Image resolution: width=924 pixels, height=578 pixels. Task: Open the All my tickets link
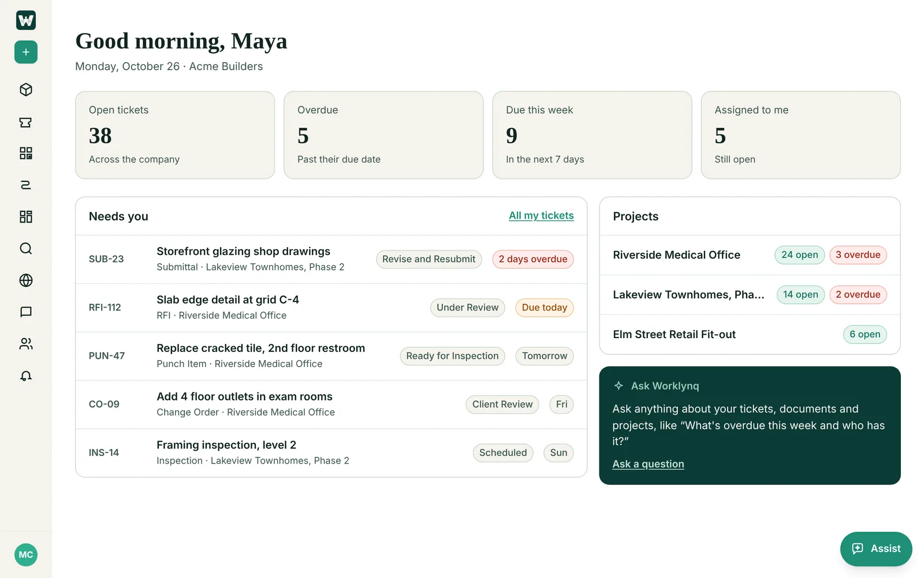coord(541,216)
